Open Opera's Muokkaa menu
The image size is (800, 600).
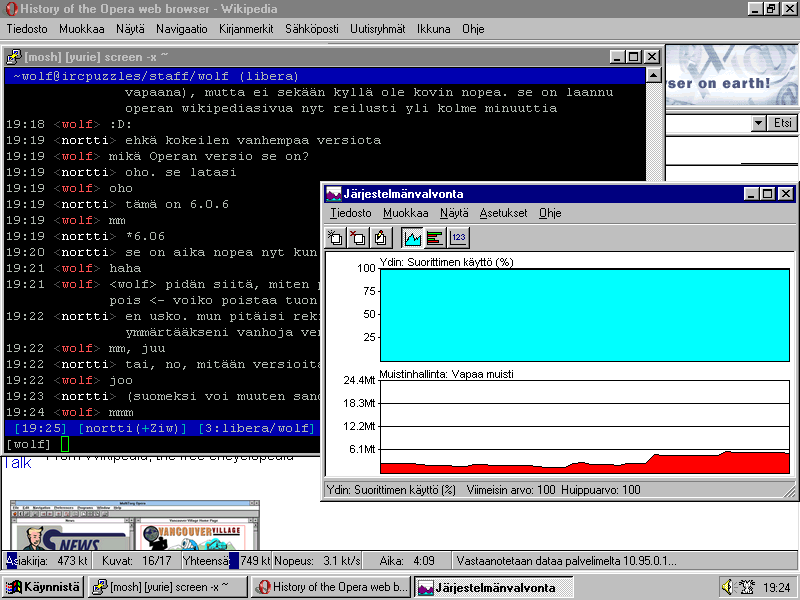[82, 29]
